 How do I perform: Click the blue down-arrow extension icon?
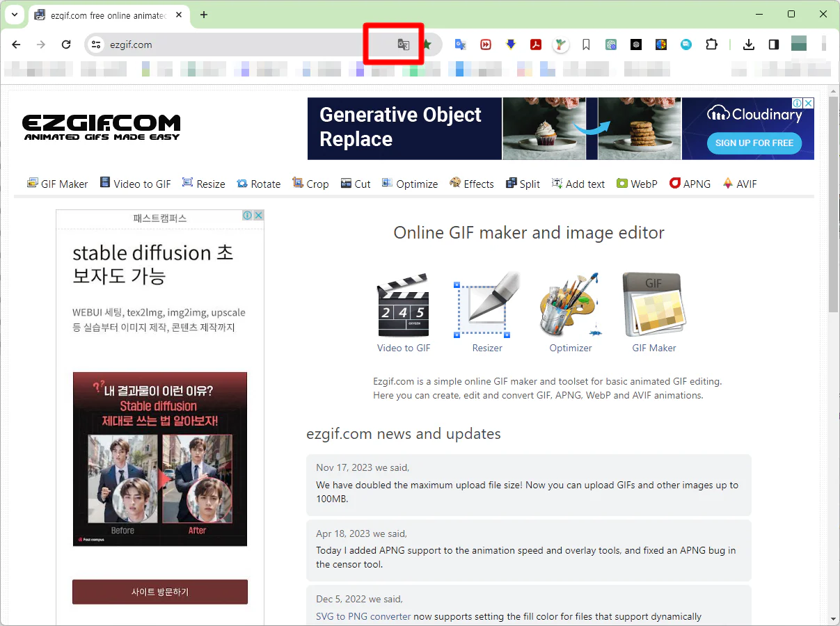511,45
